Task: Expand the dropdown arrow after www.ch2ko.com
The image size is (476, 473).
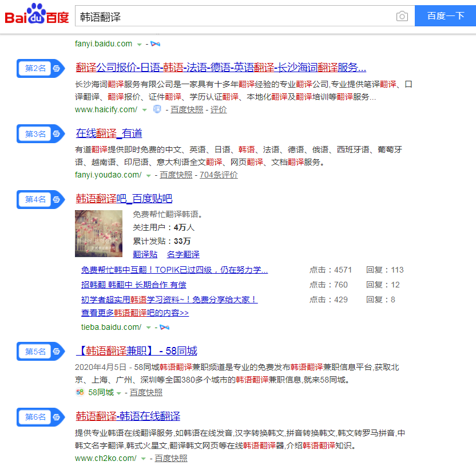Action: pyautogui.click(x=143, y=459)
